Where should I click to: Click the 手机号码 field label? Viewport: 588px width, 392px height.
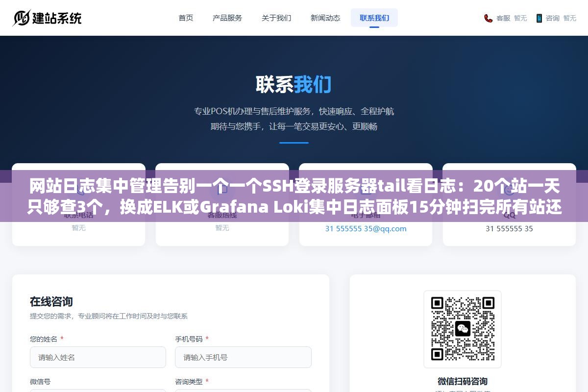[189, 339]
